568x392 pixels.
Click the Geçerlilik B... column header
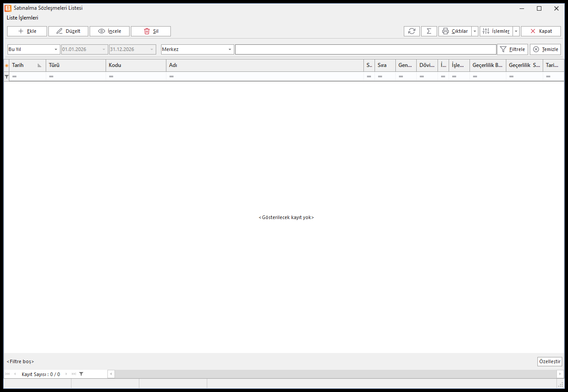tap(488, 65)
